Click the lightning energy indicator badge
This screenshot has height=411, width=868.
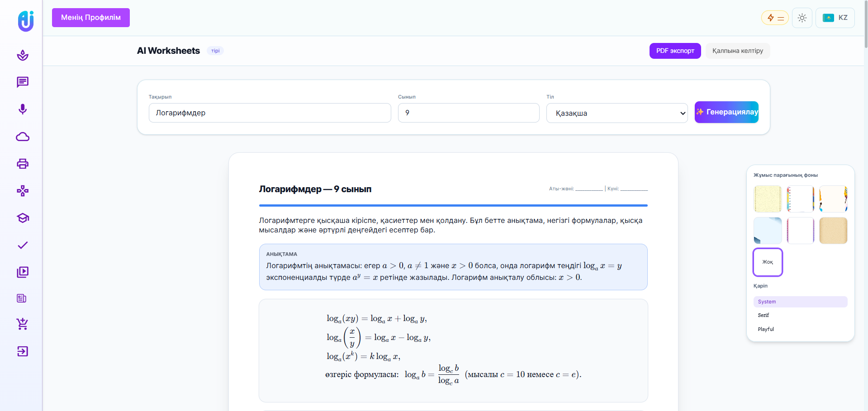(775, 18)
